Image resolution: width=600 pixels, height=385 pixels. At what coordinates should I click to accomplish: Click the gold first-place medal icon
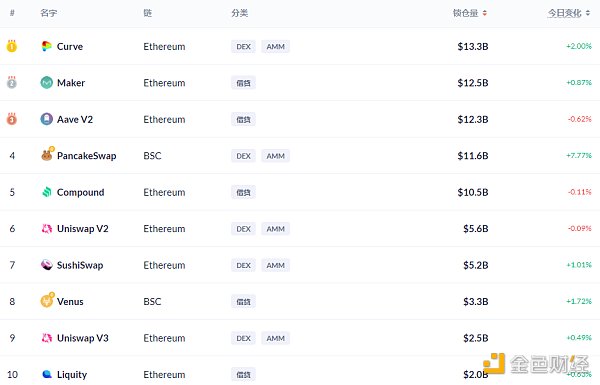11,46
